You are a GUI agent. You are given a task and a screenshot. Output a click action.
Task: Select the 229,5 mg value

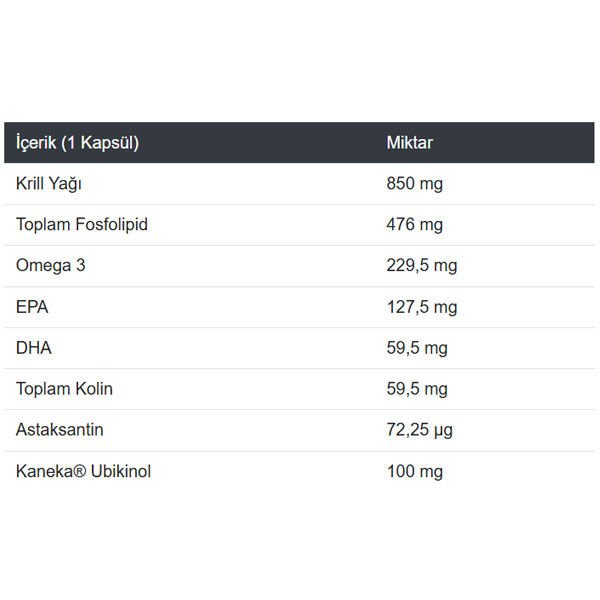coord(421,266)
